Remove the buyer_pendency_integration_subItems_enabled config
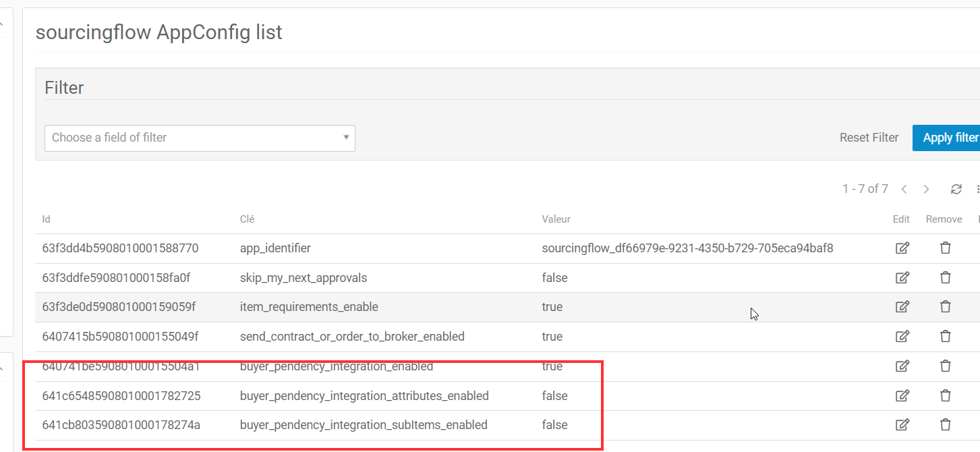 click(945, 424)
